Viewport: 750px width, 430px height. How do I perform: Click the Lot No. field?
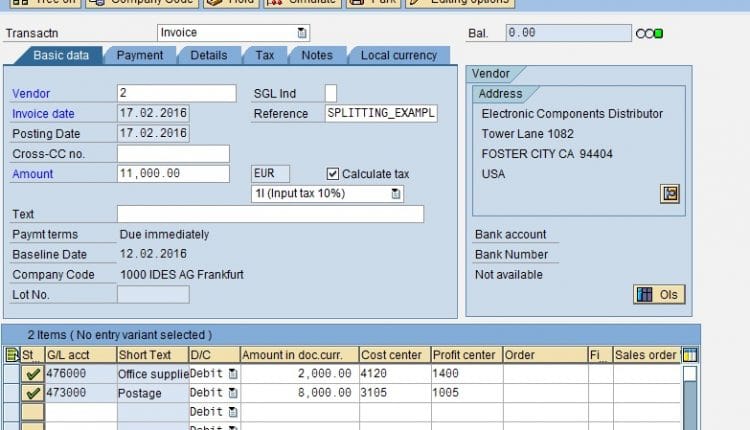pos(153,294)
